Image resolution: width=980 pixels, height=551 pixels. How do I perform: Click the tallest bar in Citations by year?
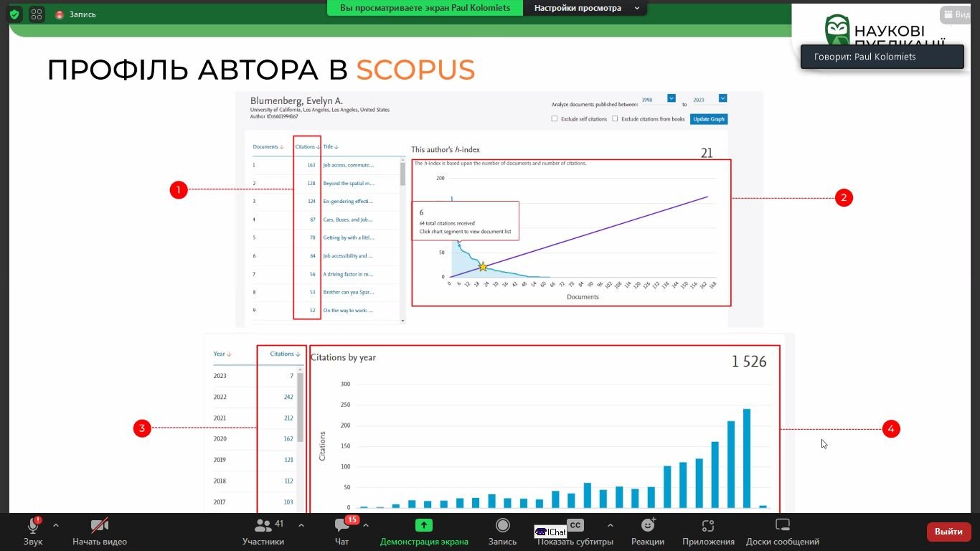[x=747, y=458]
